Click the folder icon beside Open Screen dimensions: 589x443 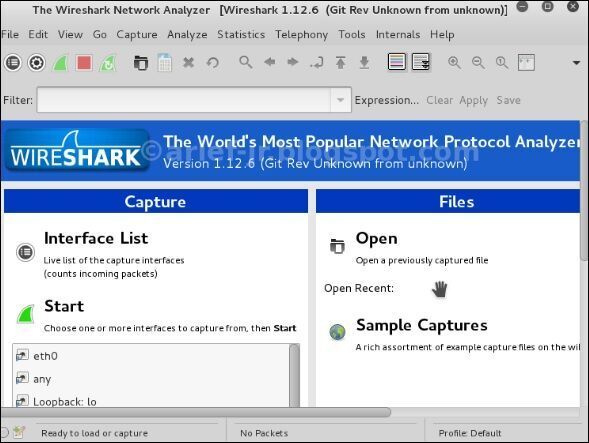point(337,246)
